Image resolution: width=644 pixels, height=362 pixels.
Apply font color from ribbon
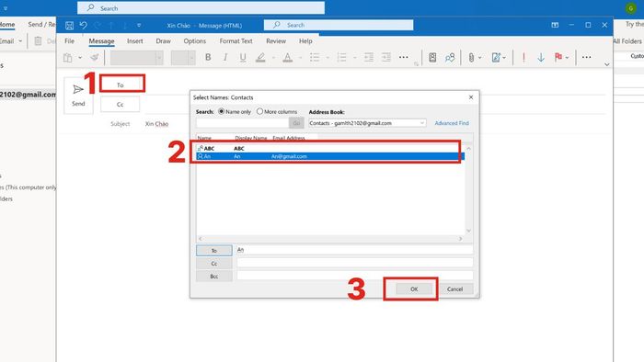point(287,57)
